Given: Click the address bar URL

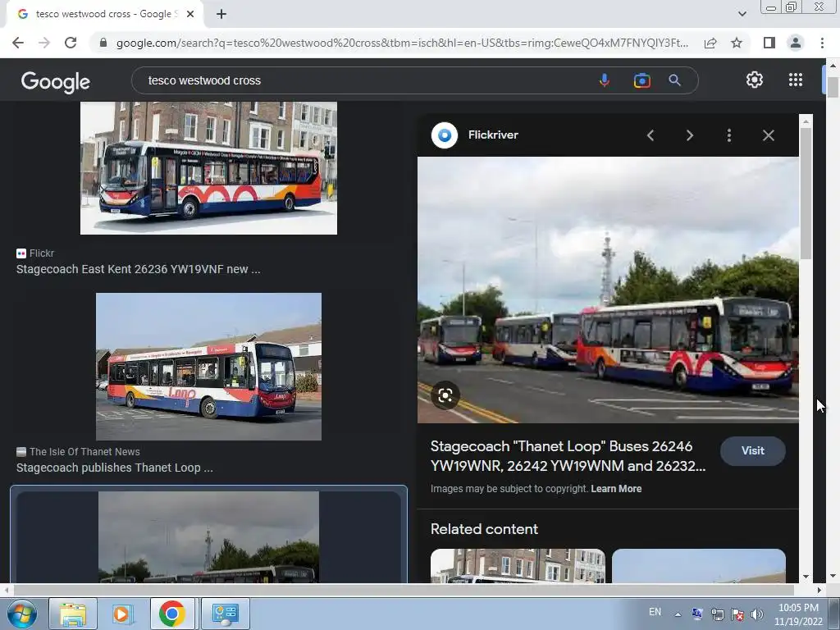Looking at the screenshot, I should [x=402, y=43].
